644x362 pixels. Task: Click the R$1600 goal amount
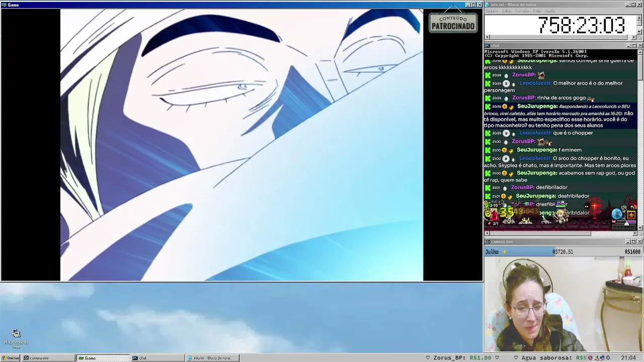point(632,252)
